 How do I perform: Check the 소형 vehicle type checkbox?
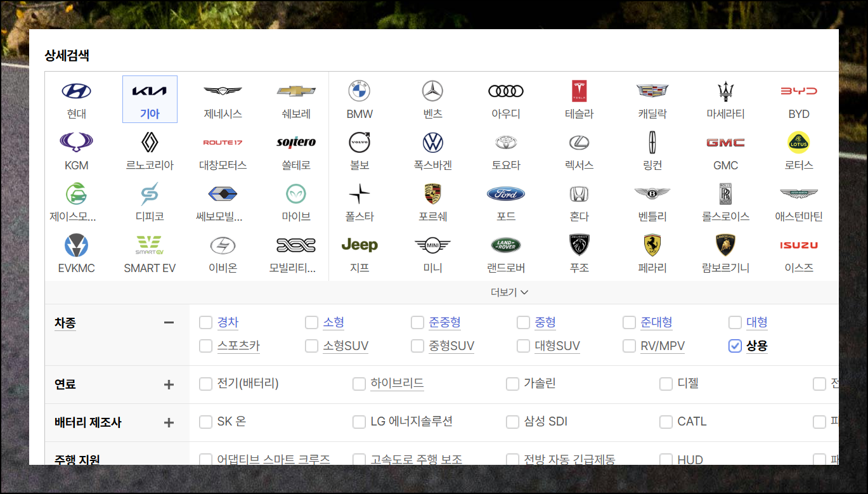pos(311,323)
